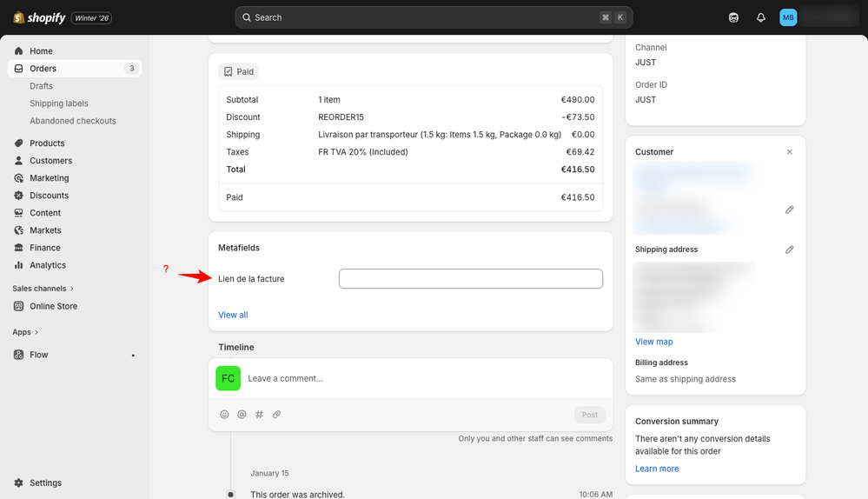Remove customer with the X button
The width and height of the screenshot is (868, 499).
[x=789, y=152]
